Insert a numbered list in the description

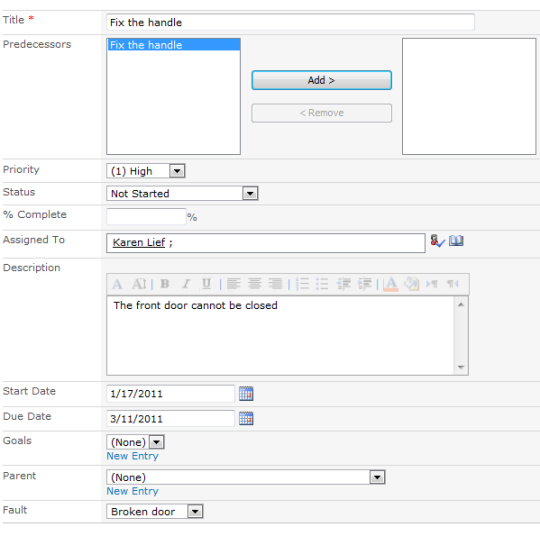click(302, 284)
